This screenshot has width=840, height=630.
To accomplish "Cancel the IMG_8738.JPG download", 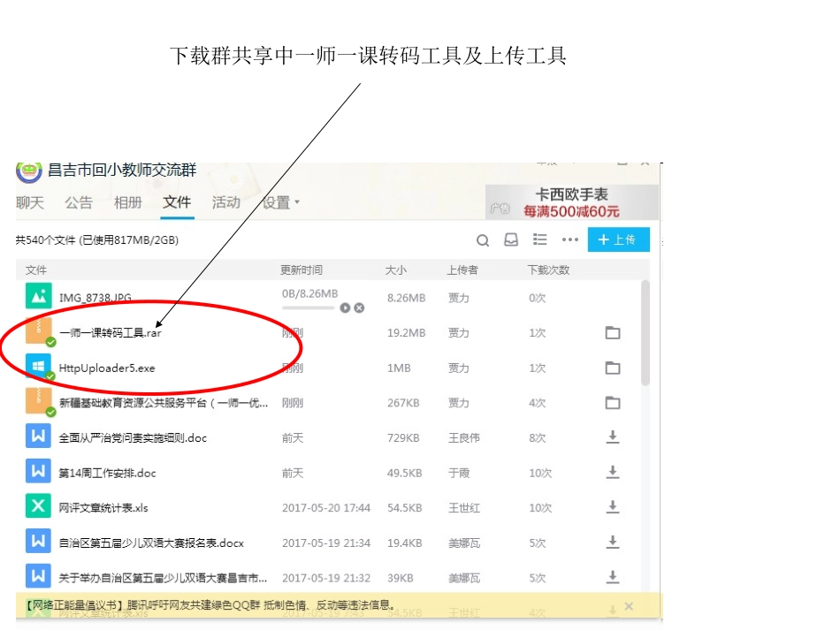I will click(359, 307).
